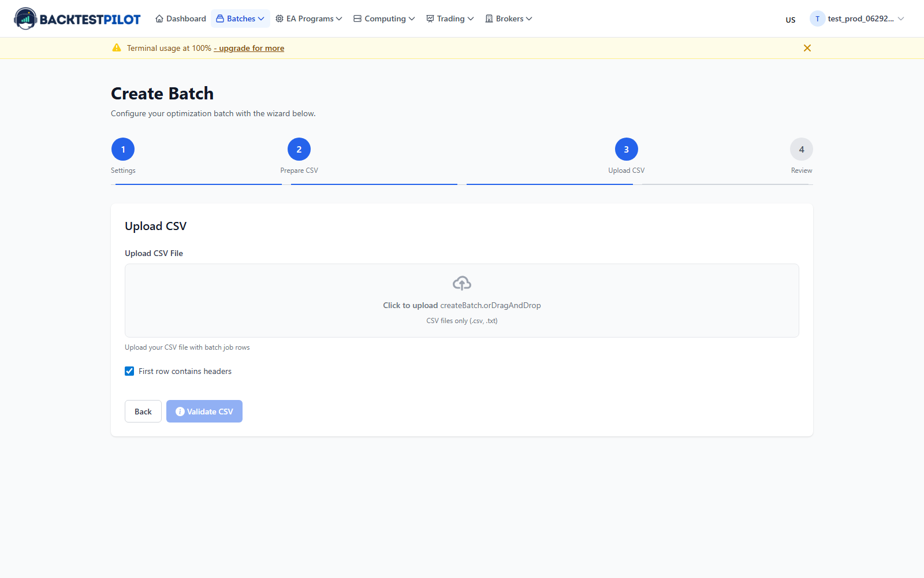Select step 3 Upload CSV
924x578 pixels.
[x=627, y=149]
